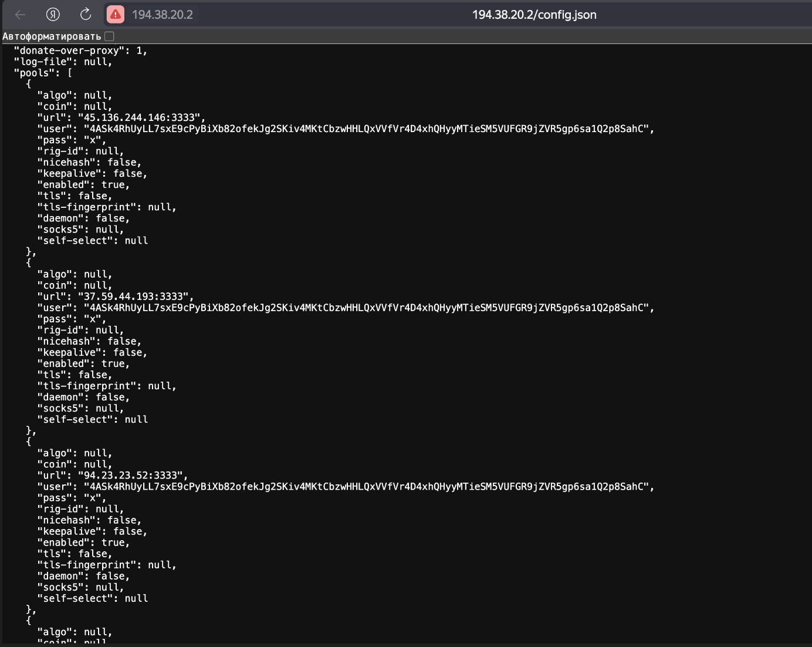Screen dimensions: 812x647
Task: Toggle the Автоформатировать checkbox
Action: (109, 36)
